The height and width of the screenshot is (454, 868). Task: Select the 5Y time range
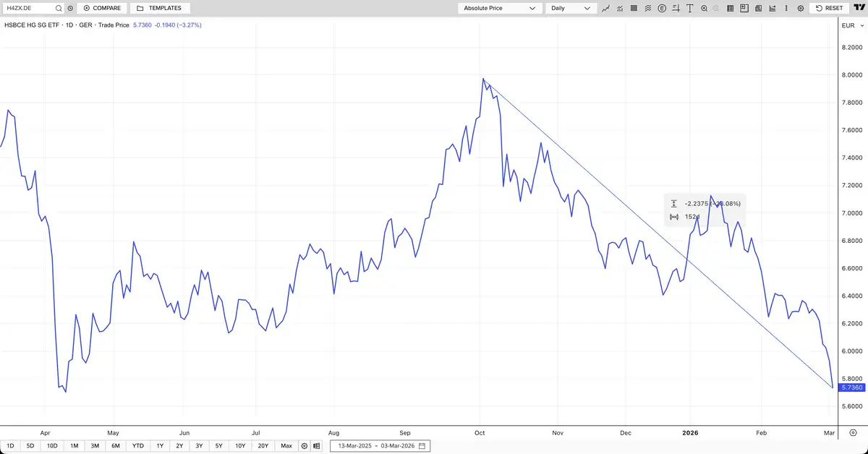point(218,446)
